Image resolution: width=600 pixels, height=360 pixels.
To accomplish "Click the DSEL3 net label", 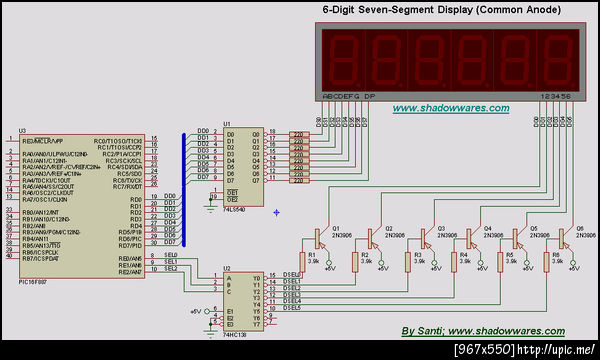I will point(292,295).
